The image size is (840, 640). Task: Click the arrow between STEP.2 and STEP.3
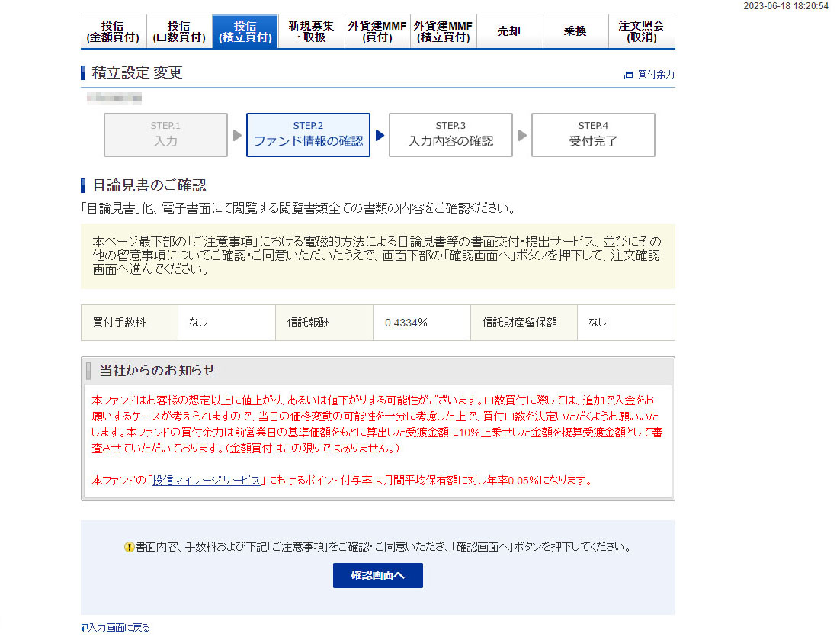tap(380, 135)
